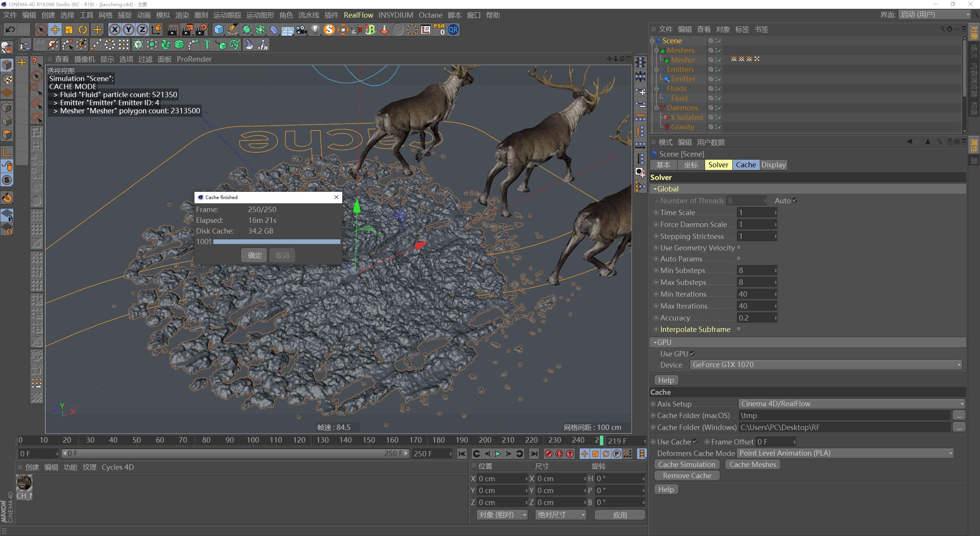Confirm the Cache finished dialog with 确定
The image size is (980, 536).
pyautogui.click(x=255, y=255)
